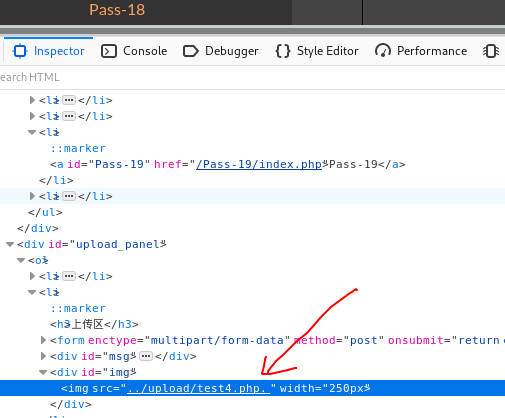
Task: Switch to the Console tab
Action: coord(134,51)
